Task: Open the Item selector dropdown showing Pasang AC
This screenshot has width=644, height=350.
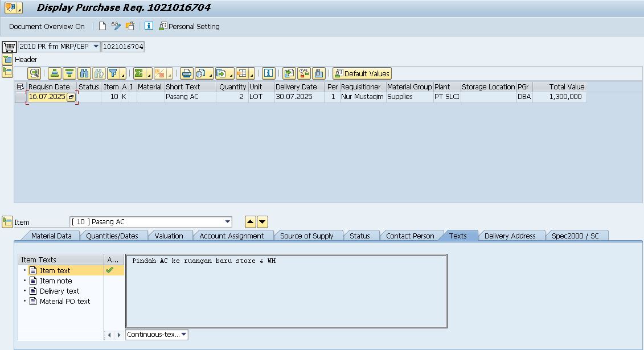Action: coord(228,221)
